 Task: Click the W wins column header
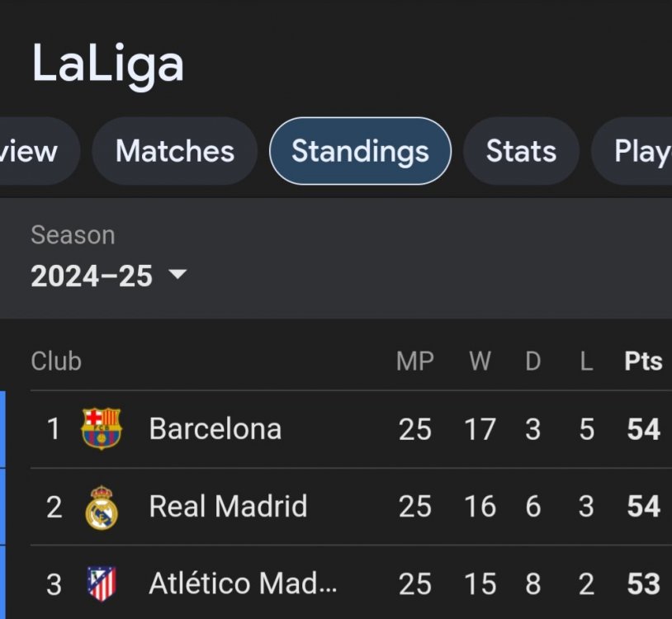coord(480,361)
